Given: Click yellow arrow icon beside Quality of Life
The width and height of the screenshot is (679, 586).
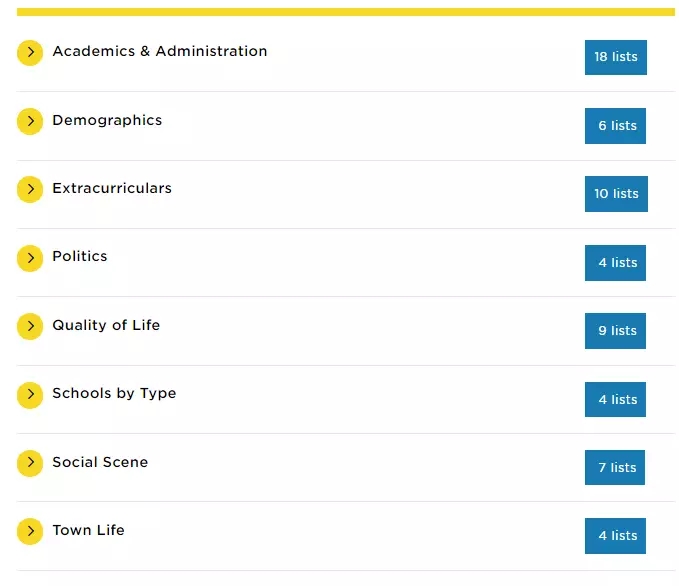Looking at the screenshot, I should pyautogui.click(x=30, y=326).
